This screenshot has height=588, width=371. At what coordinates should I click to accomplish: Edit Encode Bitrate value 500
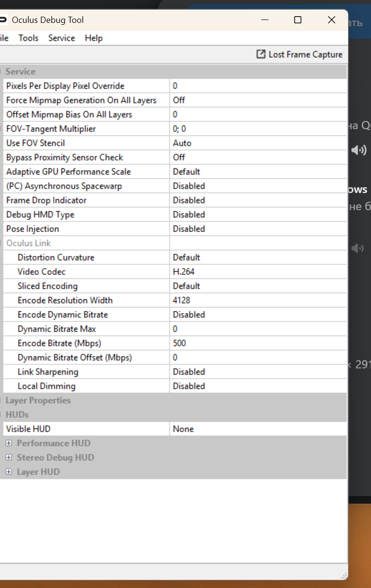[x=258, y=343]
